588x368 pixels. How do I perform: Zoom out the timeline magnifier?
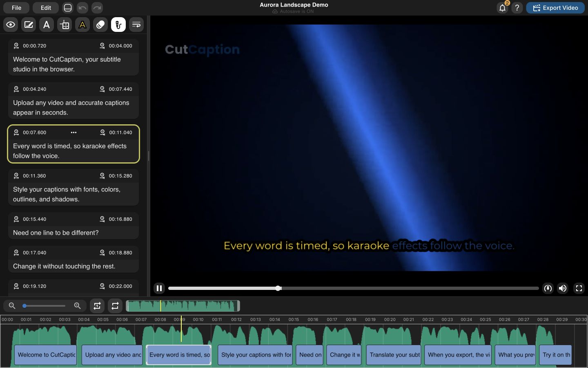click(12, 306)
